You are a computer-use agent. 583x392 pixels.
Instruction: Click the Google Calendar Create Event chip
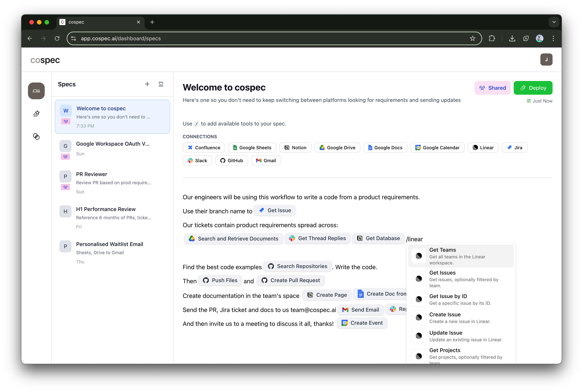coord(362,323)
